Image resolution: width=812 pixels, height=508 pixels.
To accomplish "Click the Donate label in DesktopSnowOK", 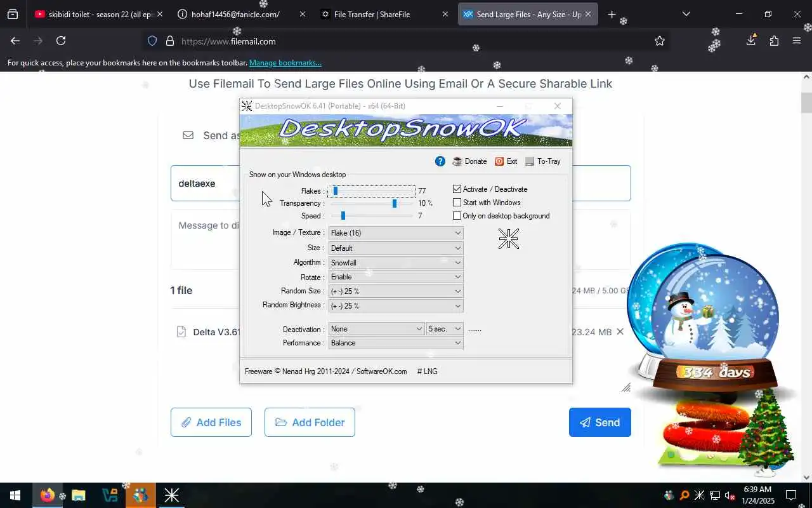I will (476, 161).
